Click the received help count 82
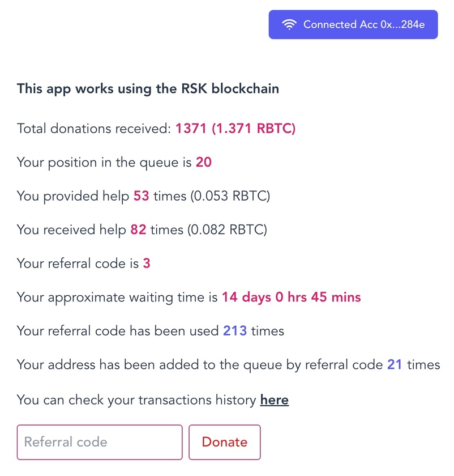Image resolution: width=454 pixels, height=476 pixels. click(x=138, y=229)
